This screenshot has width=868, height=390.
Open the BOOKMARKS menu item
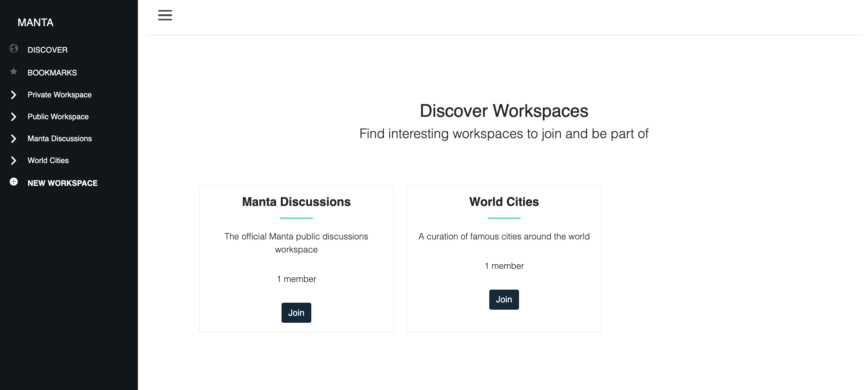[52, 73]
